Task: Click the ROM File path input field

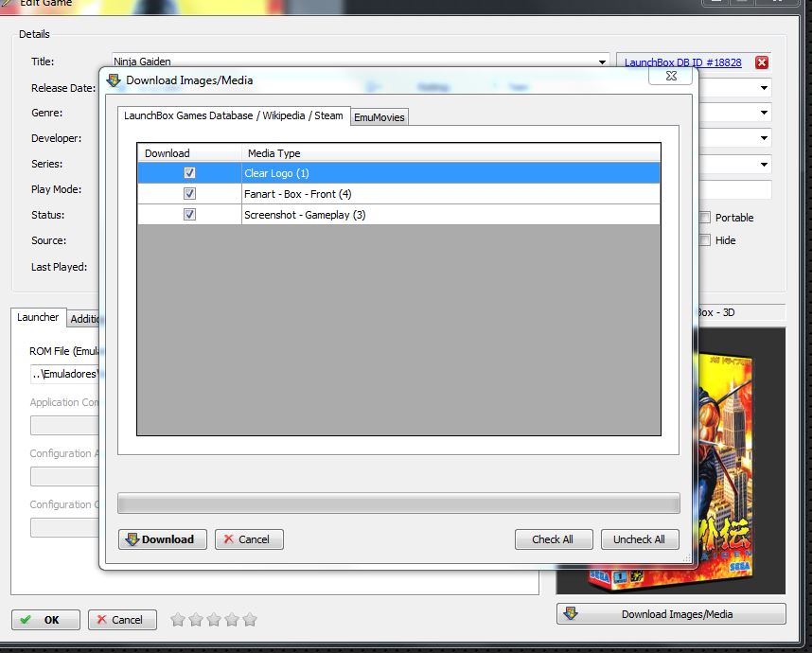Action: [x=64, y=374]
